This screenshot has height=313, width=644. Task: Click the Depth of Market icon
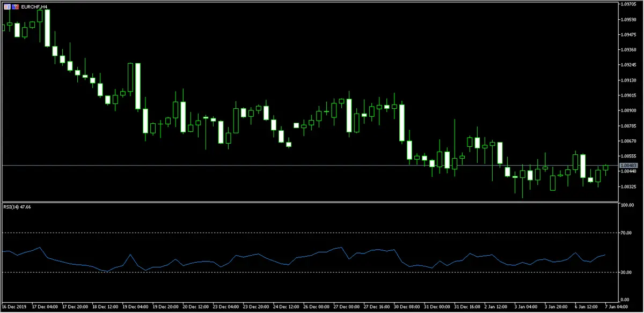tap(14, 6)
